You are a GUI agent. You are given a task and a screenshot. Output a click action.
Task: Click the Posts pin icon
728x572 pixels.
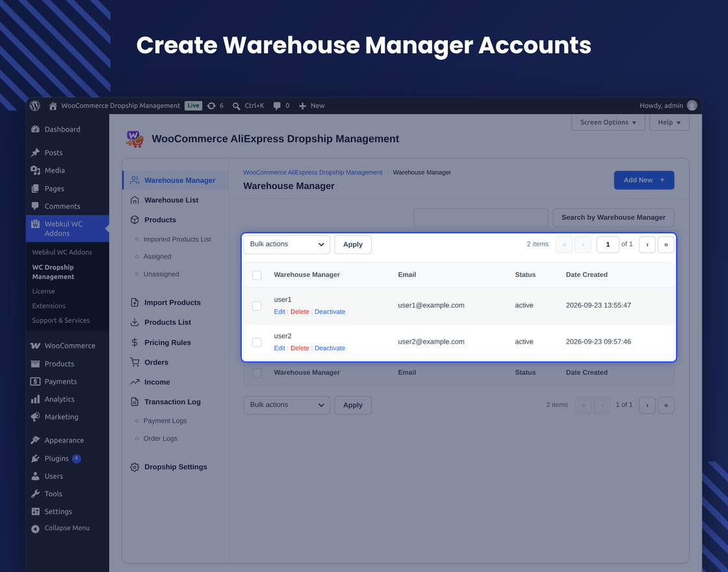tap(35, 153)
